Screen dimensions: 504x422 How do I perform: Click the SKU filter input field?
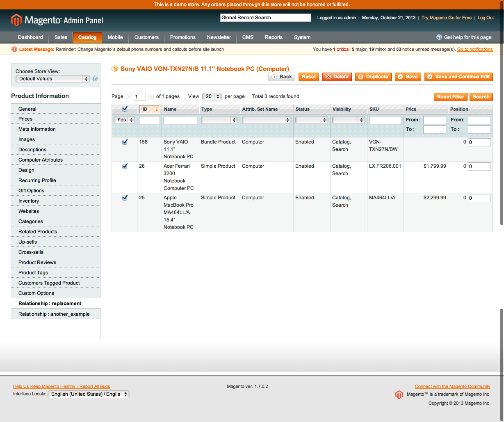[x=385, y=120]
